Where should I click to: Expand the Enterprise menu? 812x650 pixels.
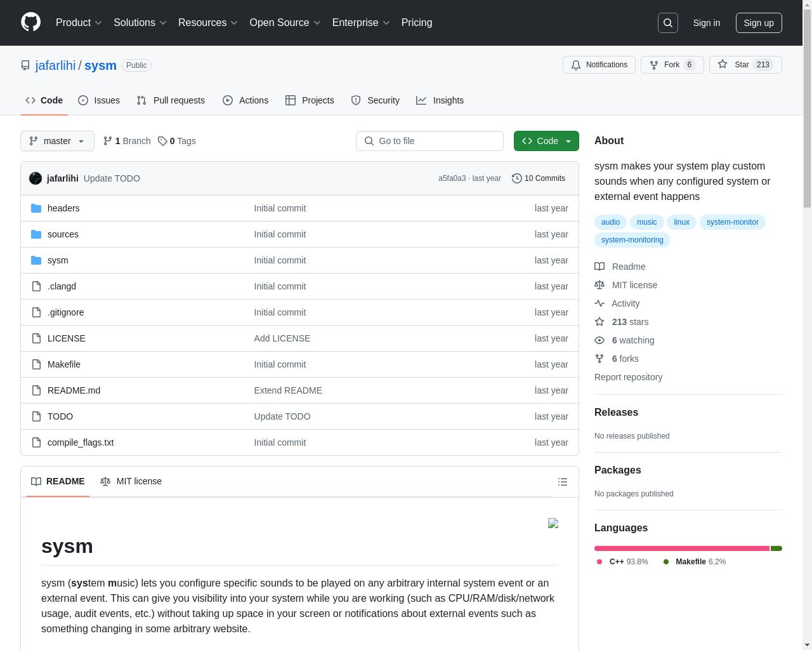click(x=361, y=23)
